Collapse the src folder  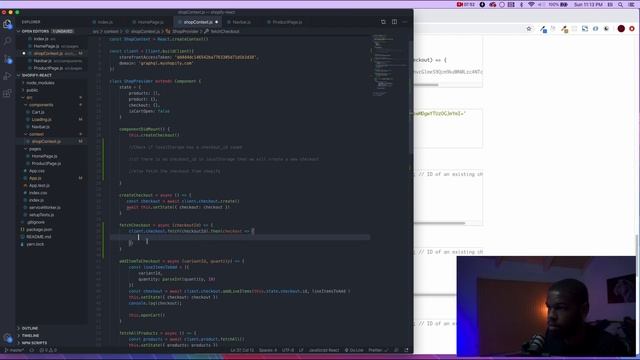(x=29, y=98)
